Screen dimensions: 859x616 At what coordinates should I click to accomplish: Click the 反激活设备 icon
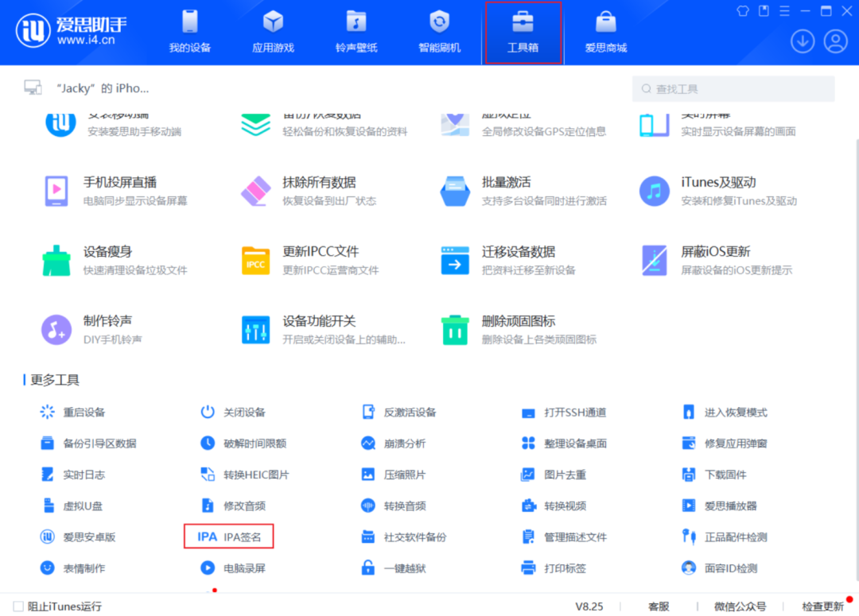point(368,412)
